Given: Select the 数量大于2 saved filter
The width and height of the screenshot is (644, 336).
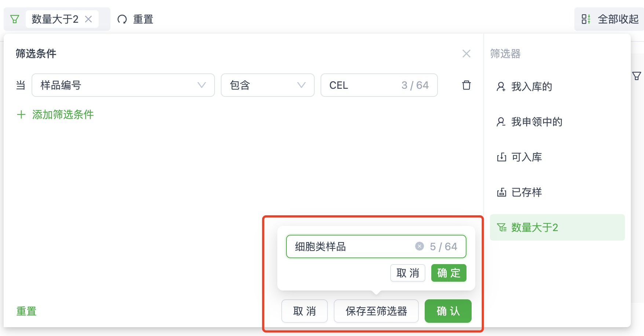Looking at the screenshot, I should coord(534,227).
